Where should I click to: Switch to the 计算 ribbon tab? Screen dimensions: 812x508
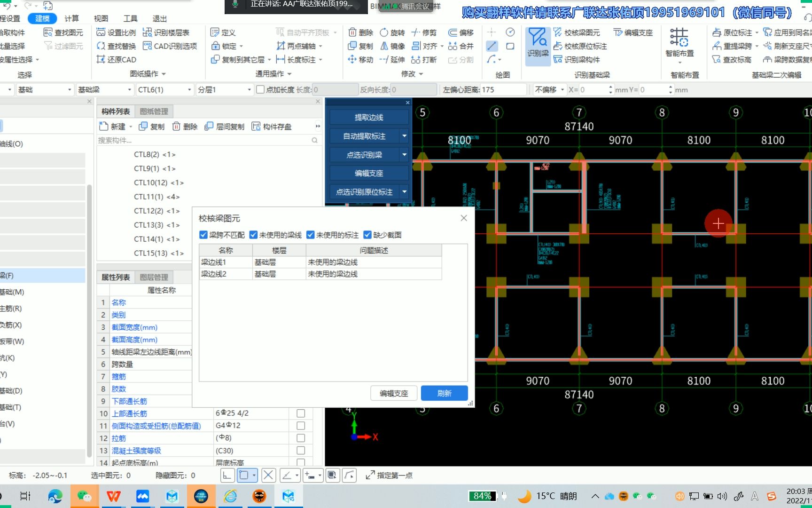tap(71, 18)
